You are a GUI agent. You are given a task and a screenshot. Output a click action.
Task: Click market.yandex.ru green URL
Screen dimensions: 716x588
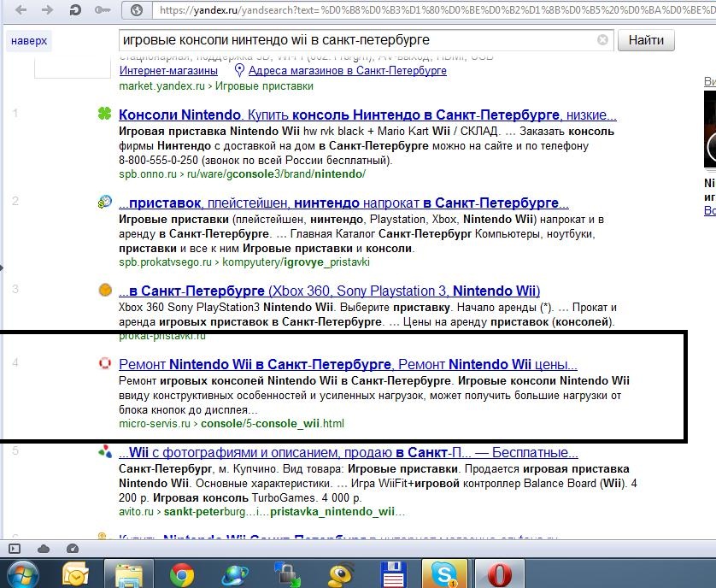[161, 86]
